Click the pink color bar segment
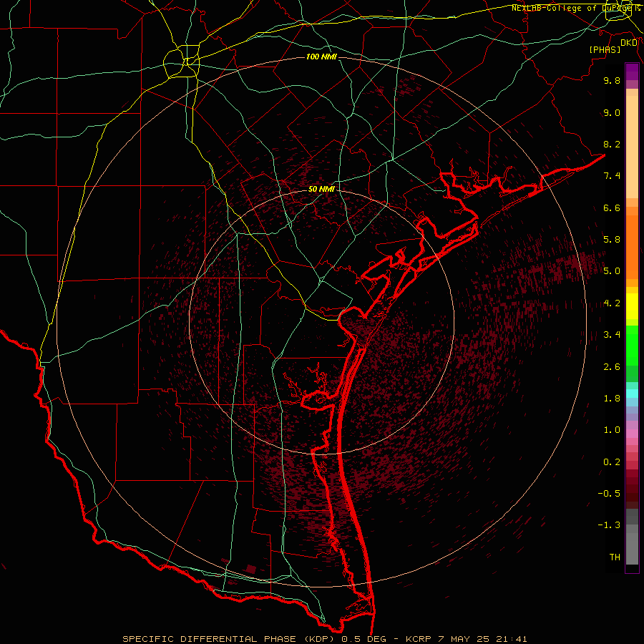The image size is (644, 644). click(x=632, y=434)
